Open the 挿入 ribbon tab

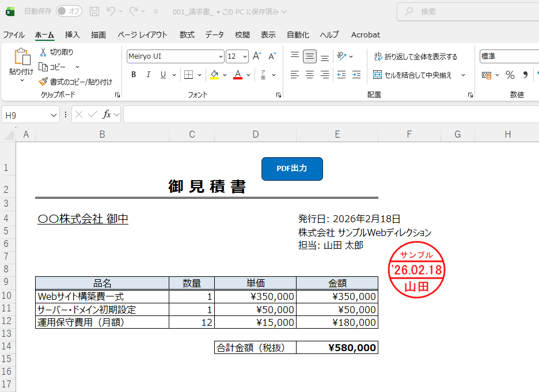tap(73, 35)
